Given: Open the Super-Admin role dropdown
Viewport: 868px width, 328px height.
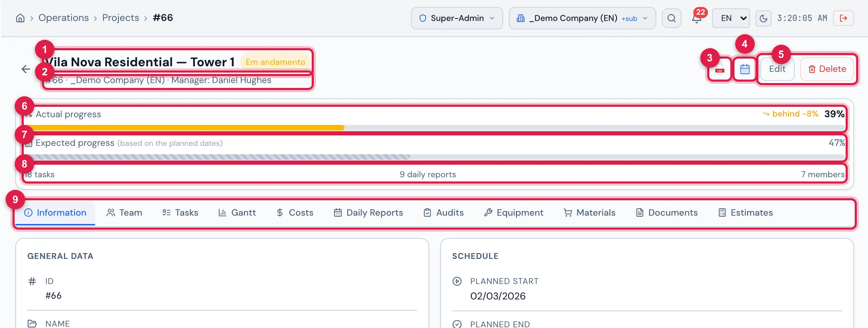Looking at the screenshot, I should (x=457, y=18).
